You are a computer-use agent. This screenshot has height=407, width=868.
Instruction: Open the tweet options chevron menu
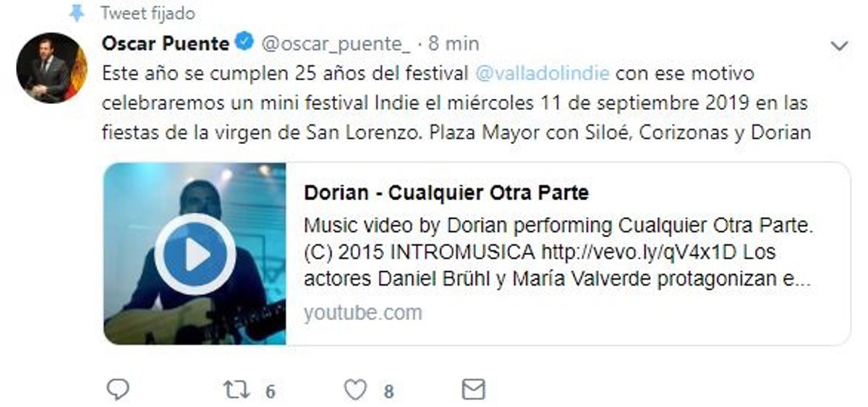pos(839,46)
